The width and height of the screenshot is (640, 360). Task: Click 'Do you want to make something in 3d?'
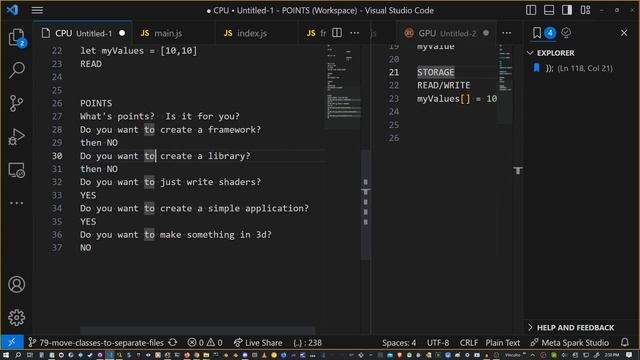(176, 235)
